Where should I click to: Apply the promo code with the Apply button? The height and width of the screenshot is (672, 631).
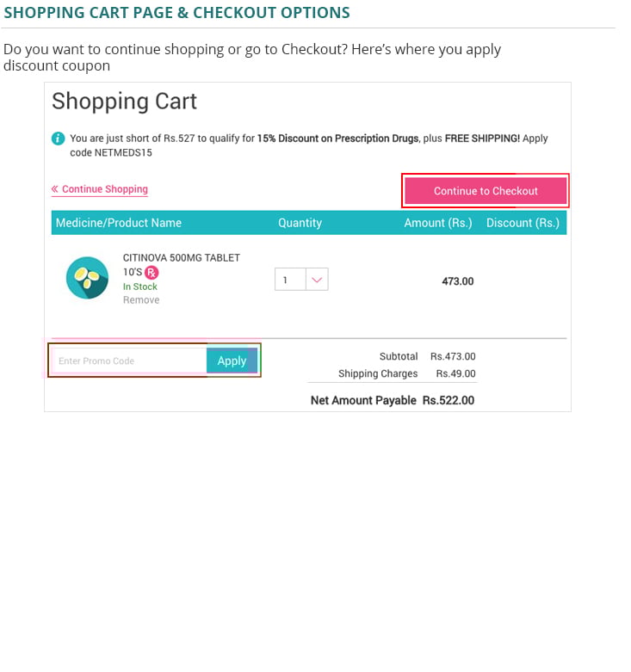click(x=232, y=361)
